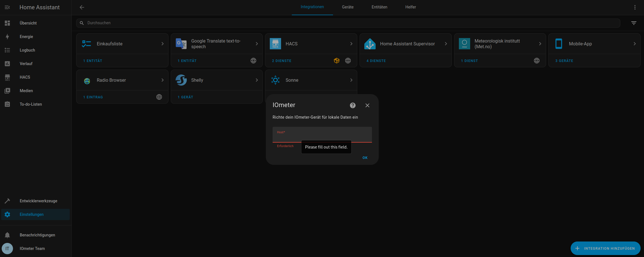Viewport: 644px width, 257px height.
Task: Open 1 Dienst link under Met.no
Action: click(470, 61)
